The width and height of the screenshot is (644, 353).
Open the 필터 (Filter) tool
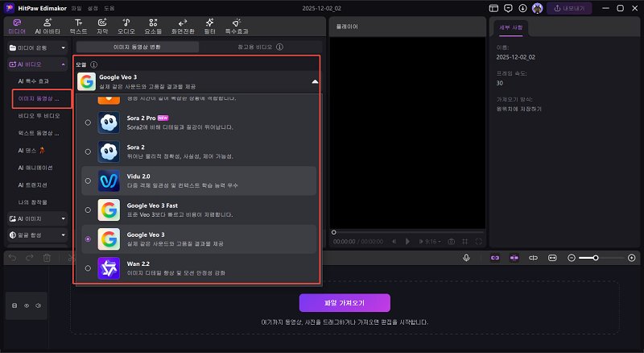[210, 27]
